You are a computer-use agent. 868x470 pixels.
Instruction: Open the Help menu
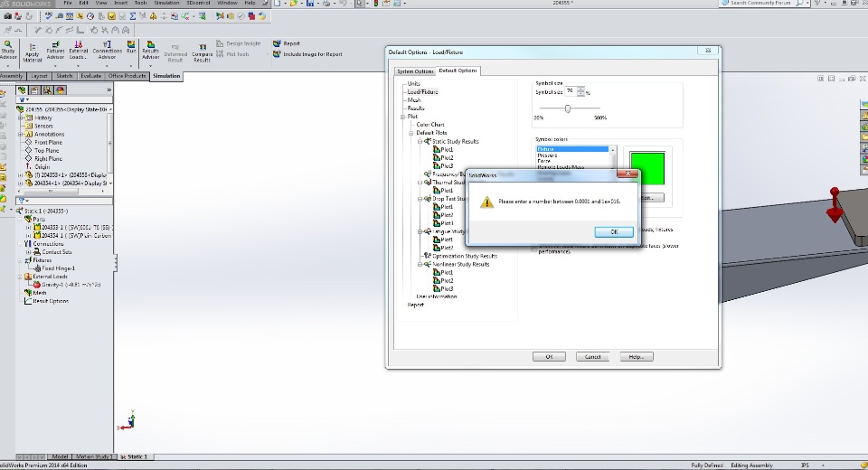[250, 3]
